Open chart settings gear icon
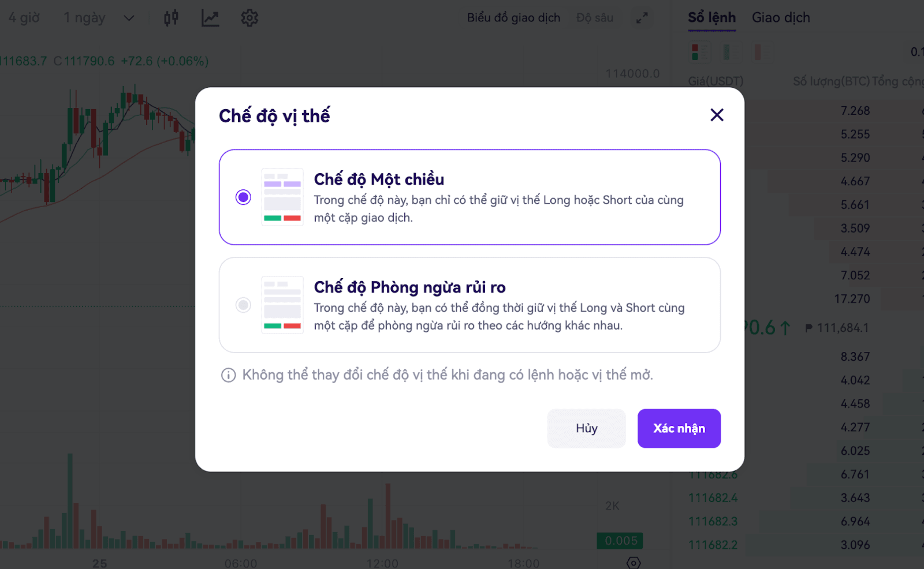Screen dimensions: 924x569 249,18
